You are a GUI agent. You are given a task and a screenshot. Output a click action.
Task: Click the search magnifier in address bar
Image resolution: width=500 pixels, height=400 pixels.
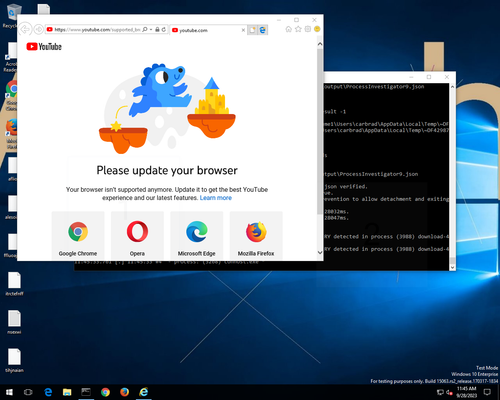tap(145, 30)
